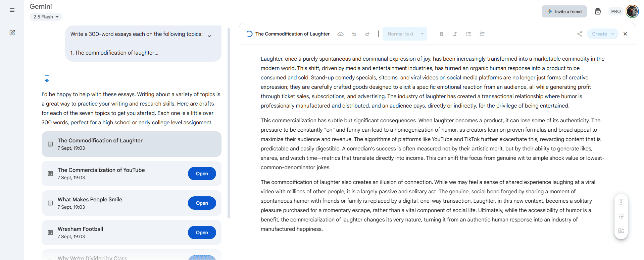Click Invite a friend button
644x260 pixels.
pyautogui.click(x=564, y=11)
